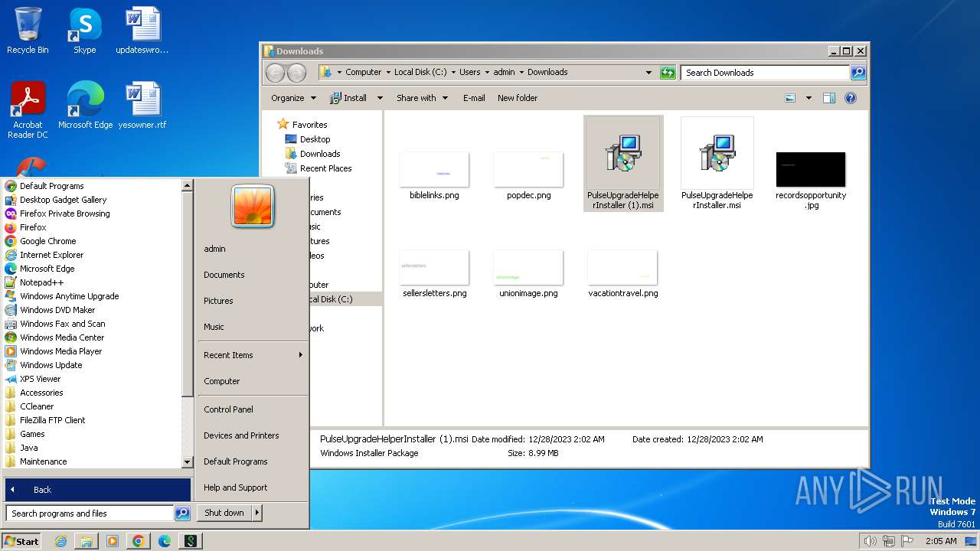
Task: Open Acrobat Reader DC desktop icon
Action: click(28, 110)
